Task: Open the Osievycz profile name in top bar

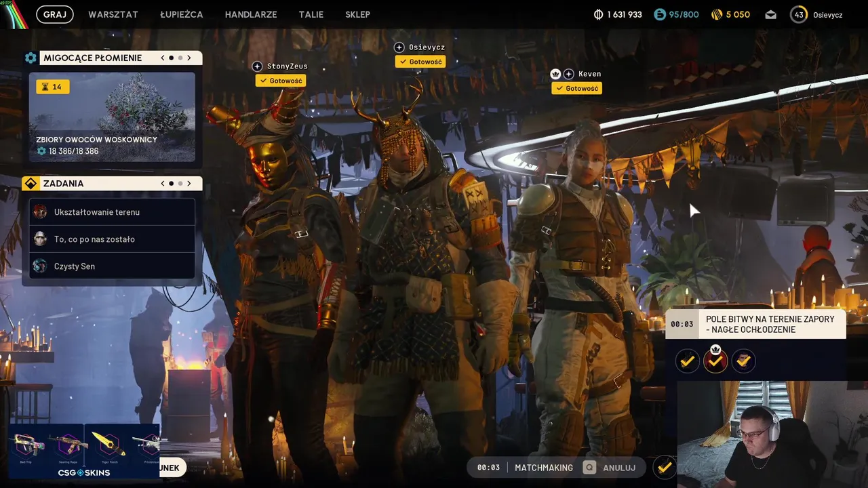Action: pyautogui.click(x=827, y=14)
